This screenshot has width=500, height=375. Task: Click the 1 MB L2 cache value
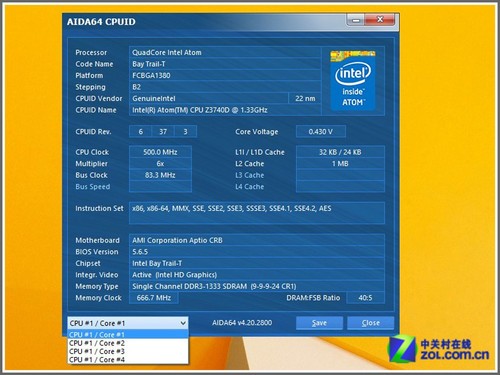click(x=340, y=164)
